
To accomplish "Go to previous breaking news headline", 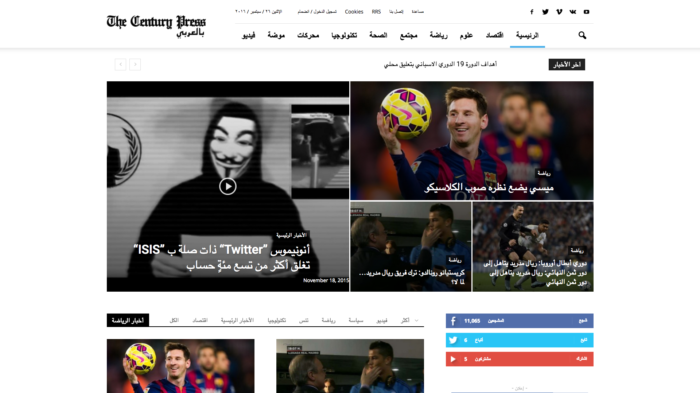I will [121, 64].
